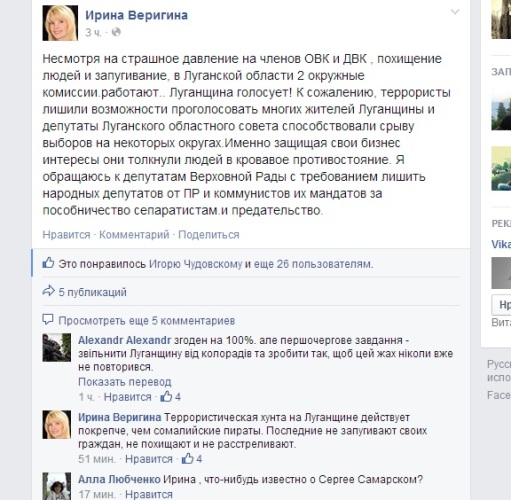Screen dimensions: 511x500
Task: Open Игорю Чудовскому profile link
Action: click(x=195, y=264)
